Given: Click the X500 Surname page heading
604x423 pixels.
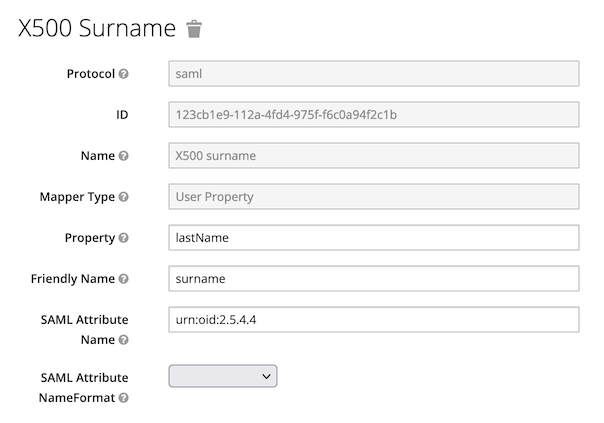Looking at the screenshot, I should pyautogui.click(x=97, y=29).
